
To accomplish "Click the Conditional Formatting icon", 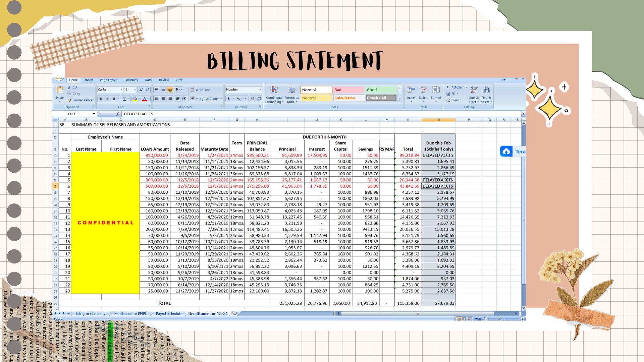I will [x=274, y=90].
